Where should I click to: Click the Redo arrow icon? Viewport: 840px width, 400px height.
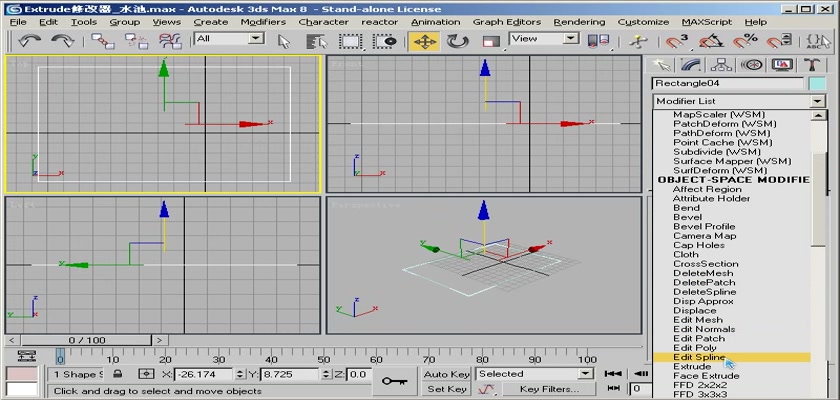tap(62, 41)
